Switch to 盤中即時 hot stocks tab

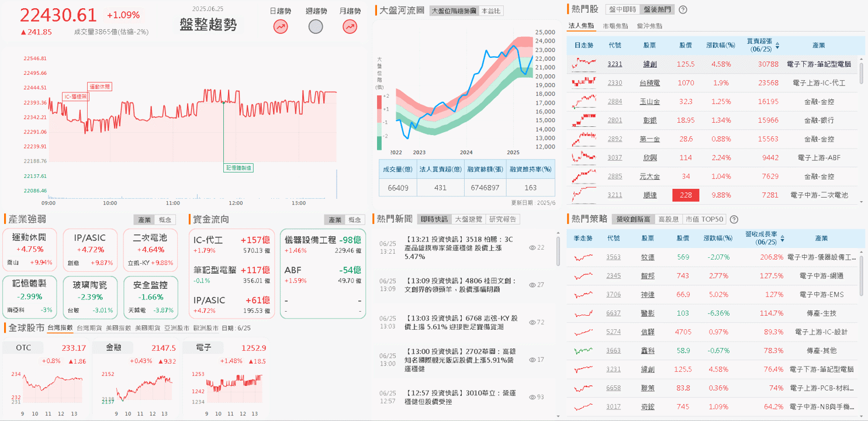coord(623,9)
